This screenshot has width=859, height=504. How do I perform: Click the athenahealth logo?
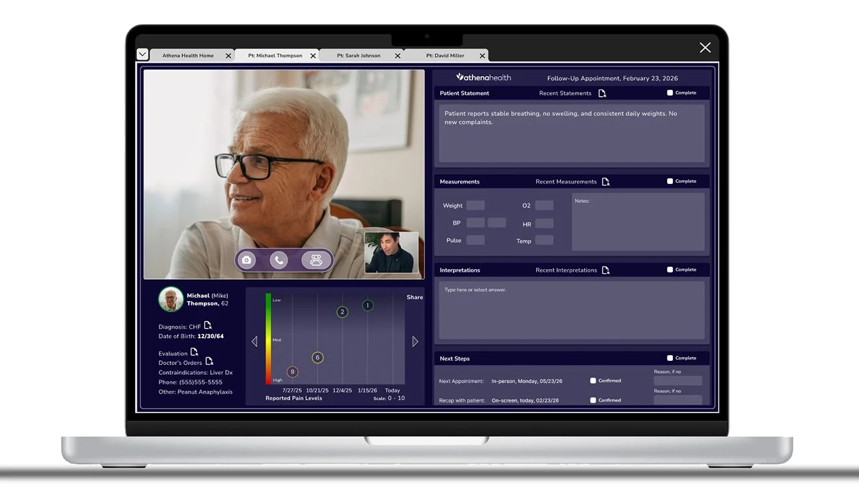[x=484, y=77]
